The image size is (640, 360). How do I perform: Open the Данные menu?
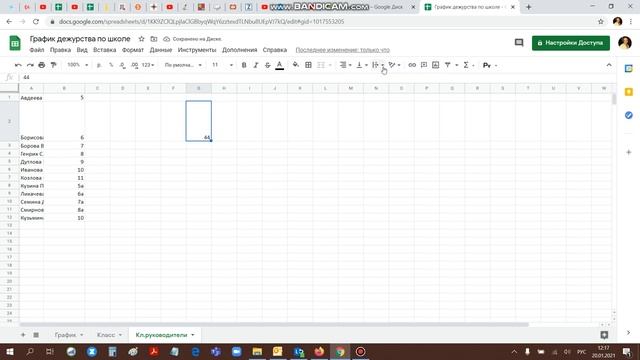[161, 50]
